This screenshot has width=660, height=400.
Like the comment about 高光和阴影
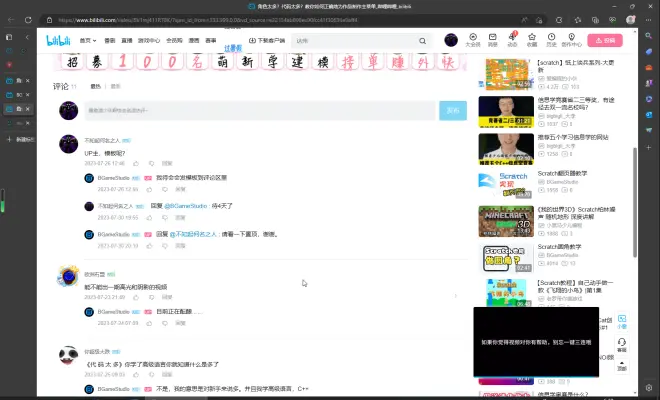138,297
